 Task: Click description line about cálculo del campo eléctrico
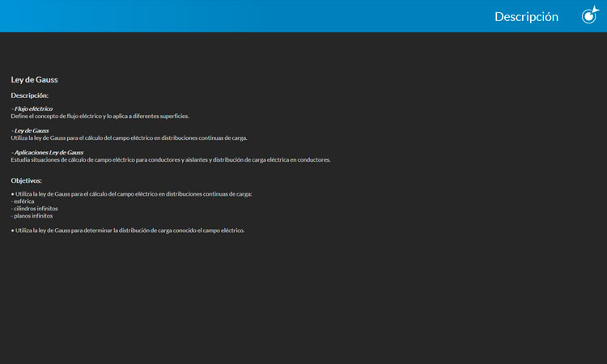point(129,138)
